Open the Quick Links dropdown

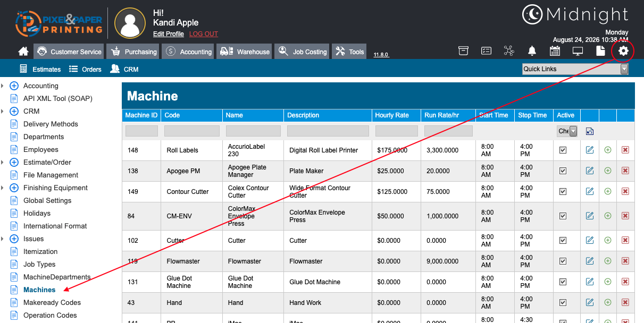tap(575, 69)
